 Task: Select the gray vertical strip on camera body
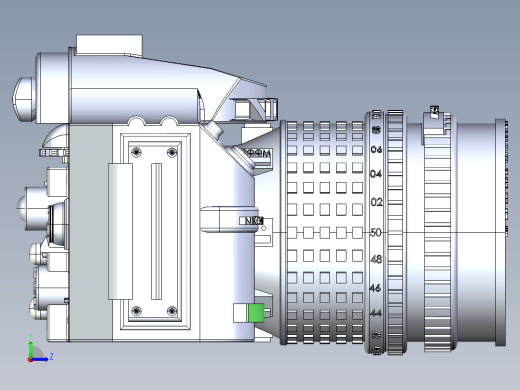click(x=90, y=233)
